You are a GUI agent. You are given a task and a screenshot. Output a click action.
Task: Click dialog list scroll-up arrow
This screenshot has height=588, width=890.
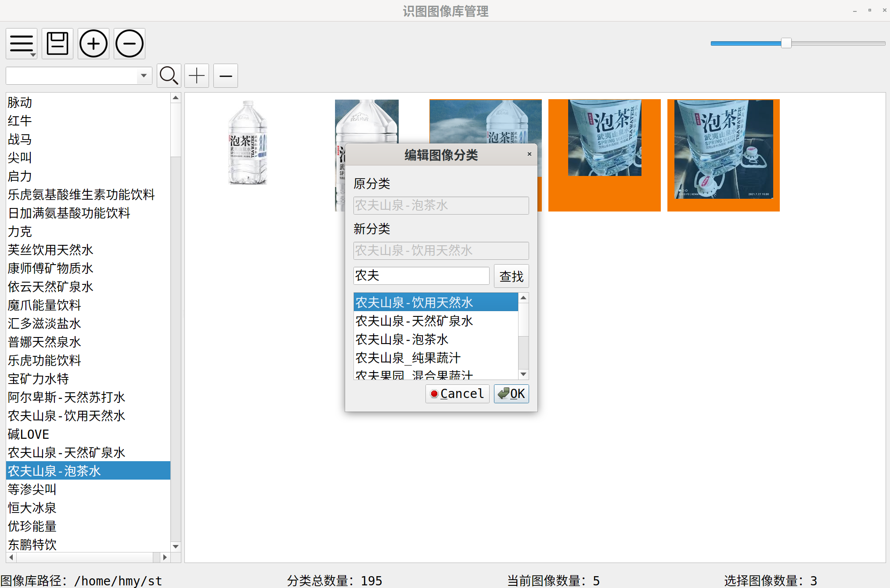pyautogui.click(x=523, y=298)
